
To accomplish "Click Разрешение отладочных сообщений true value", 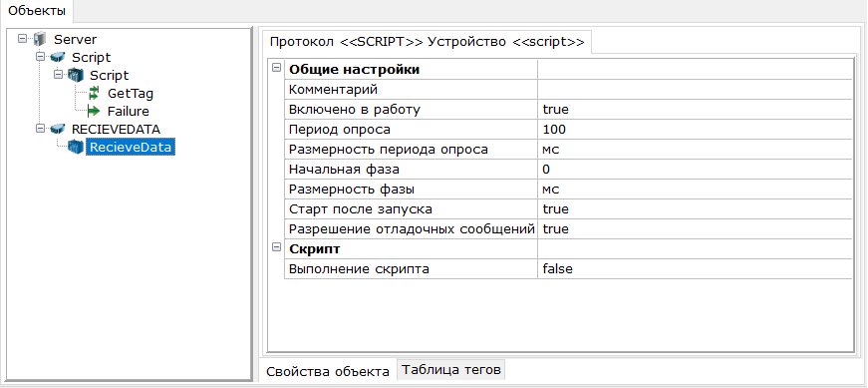I will 695,229.
